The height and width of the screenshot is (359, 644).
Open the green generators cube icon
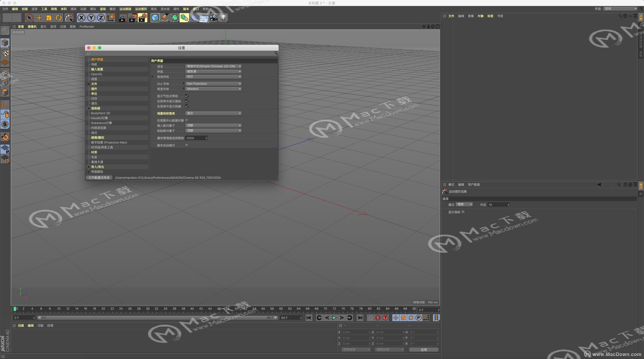175,18
